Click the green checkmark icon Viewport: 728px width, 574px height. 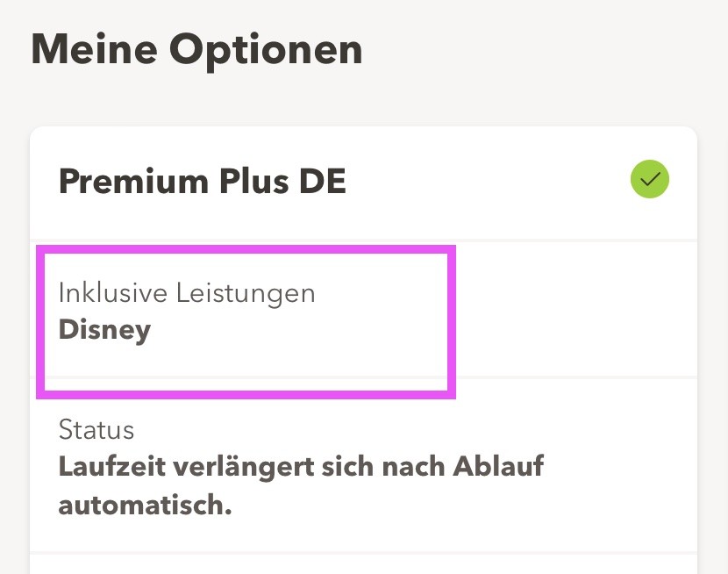pos(649,180)
